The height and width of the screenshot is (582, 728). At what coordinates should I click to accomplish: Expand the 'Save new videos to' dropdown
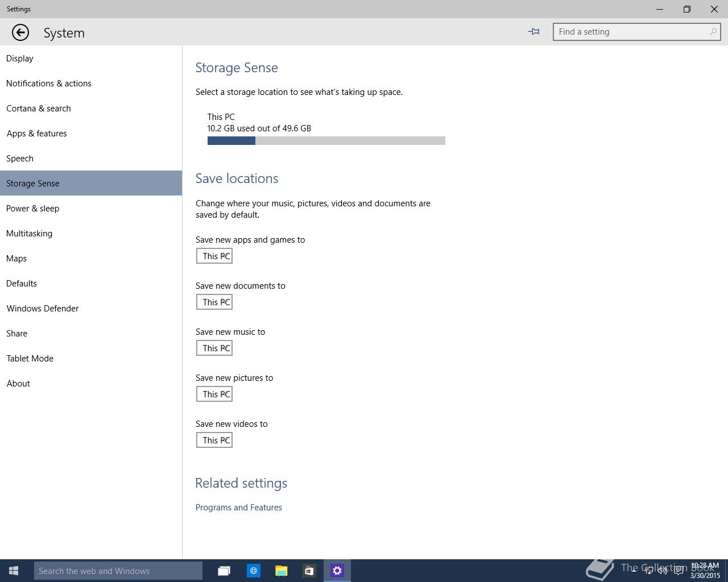(x=214, y=440)
